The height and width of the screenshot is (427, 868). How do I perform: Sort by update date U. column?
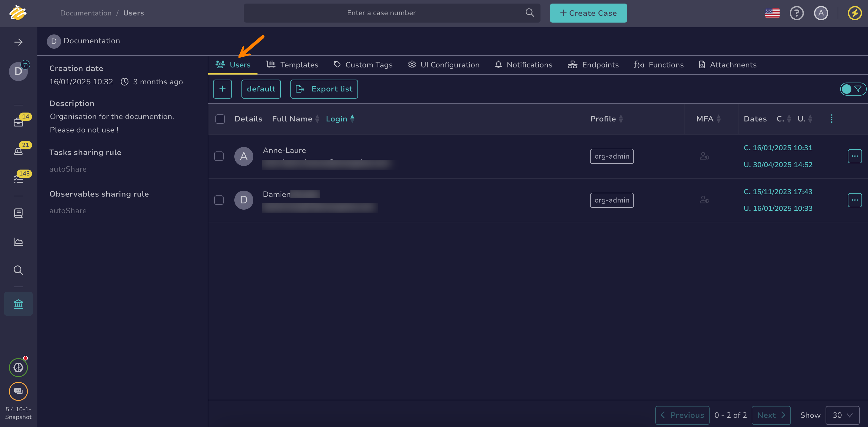click(x=805, y=119)
